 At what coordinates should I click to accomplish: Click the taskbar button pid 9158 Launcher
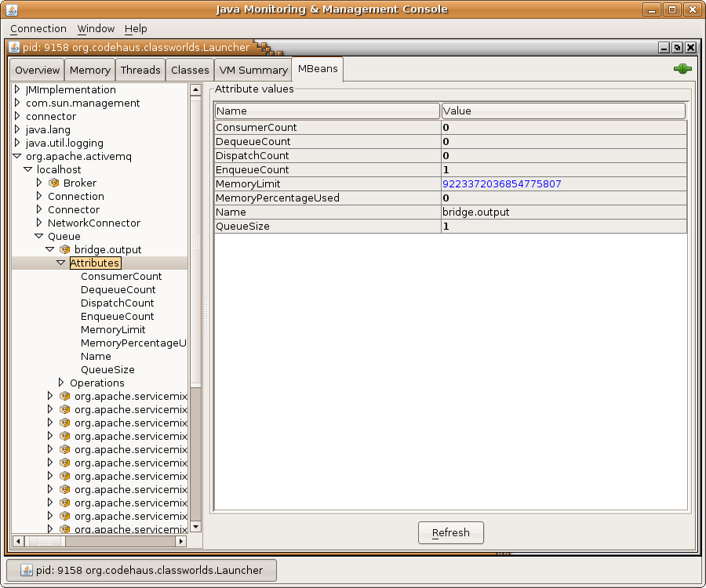pyautogui.click(x=141, y=570)
